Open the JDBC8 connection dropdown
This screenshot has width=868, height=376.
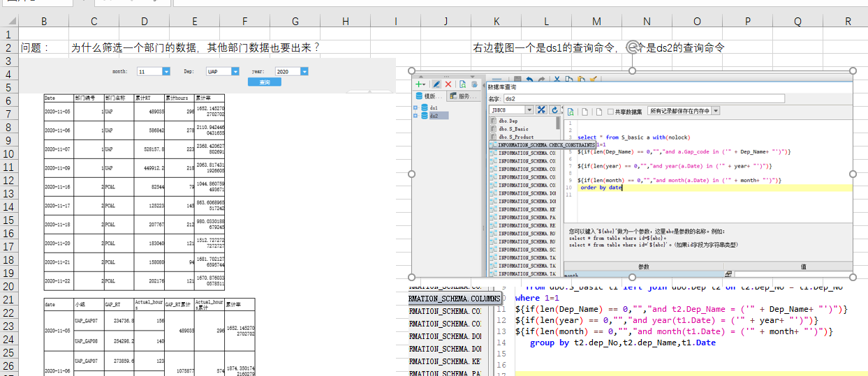(x=529, y=110)
